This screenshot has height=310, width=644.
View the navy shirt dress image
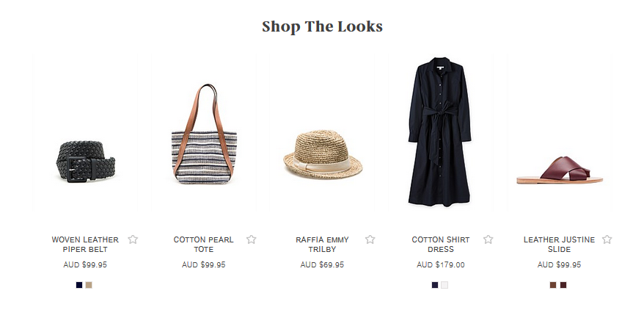tap(441, 131)
